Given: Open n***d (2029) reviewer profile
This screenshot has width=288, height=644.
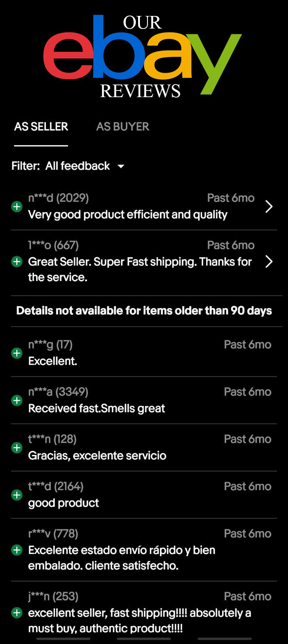Looking at the screenshot, I should click(58, 198).
